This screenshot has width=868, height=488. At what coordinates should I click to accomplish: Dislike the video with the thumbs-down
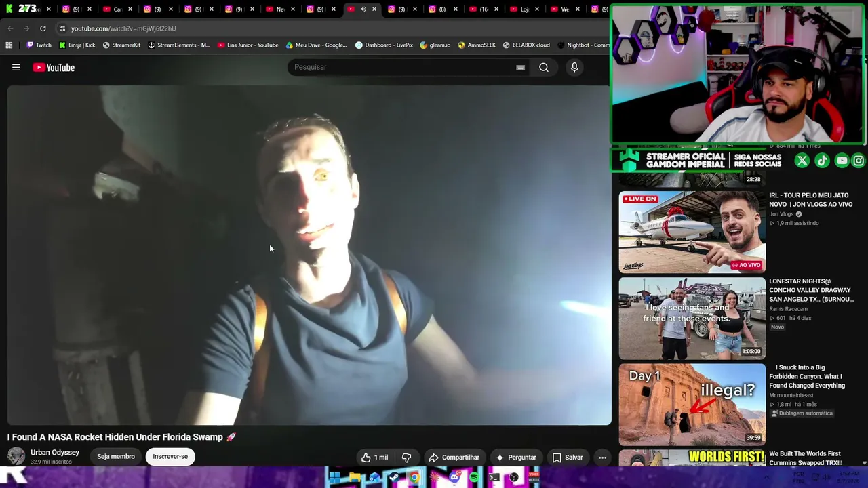tap(407, 457)
